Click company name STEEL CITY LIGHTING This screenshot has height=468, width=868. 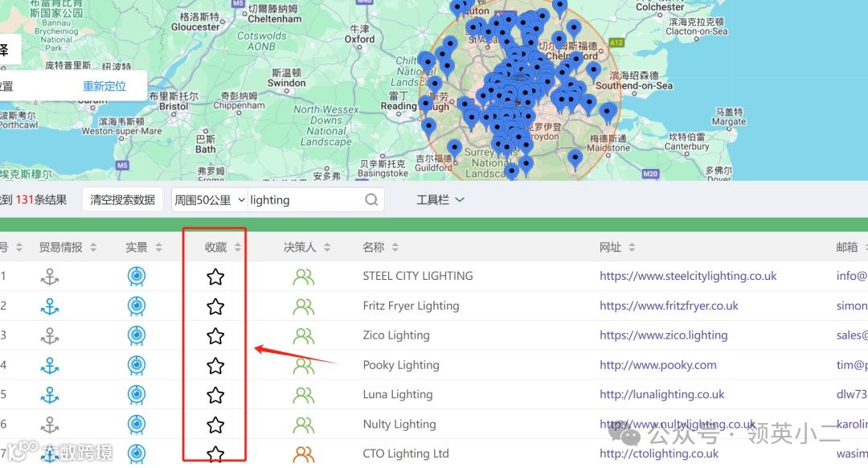(417, 276)
